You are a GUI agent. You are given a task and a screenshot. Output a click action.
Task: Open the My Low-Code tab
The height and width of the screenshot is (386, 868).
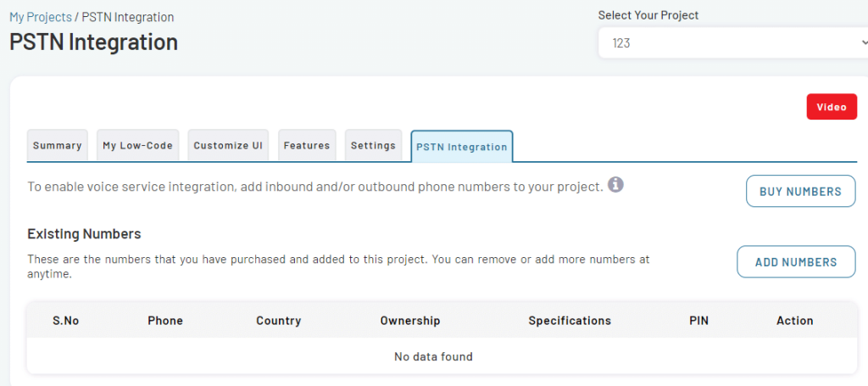pyautogui.click(x=138, y=146)
